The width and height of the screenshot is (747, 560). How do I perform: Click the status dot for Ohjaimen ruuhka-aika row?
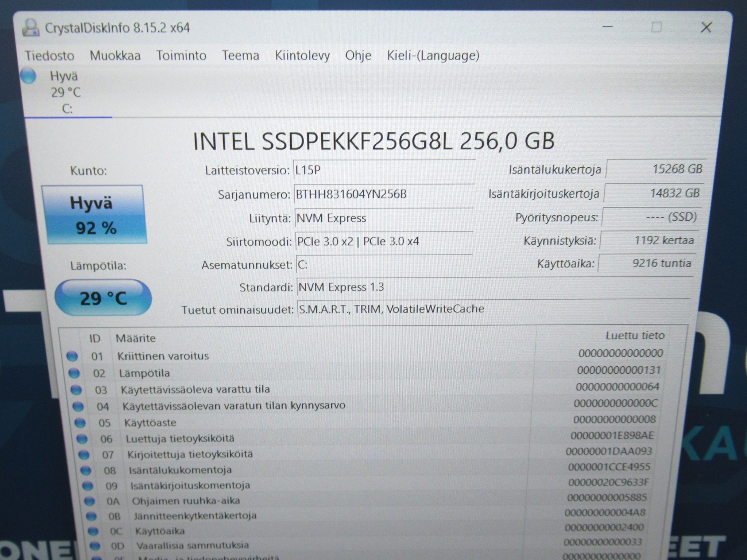pos(89,501)
